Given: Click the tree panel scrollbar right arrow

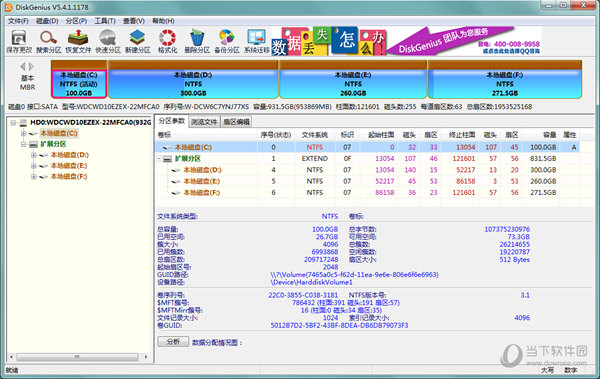Looking at the screenshot, I should 146,357.
